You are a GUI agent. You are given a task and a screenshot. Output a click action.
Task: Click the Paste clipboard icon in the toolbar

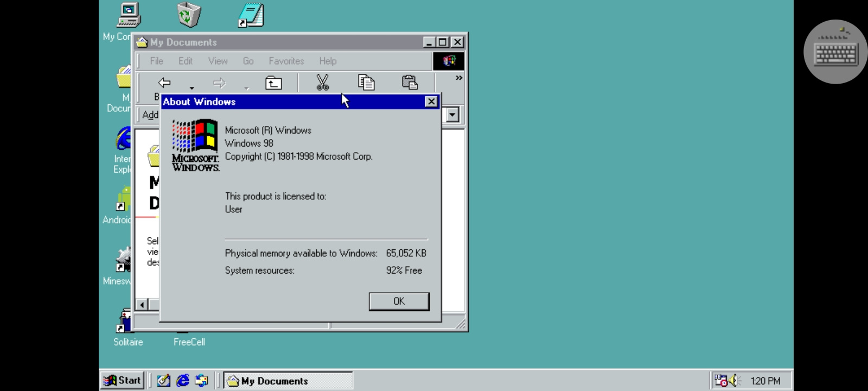pos(410,83)
